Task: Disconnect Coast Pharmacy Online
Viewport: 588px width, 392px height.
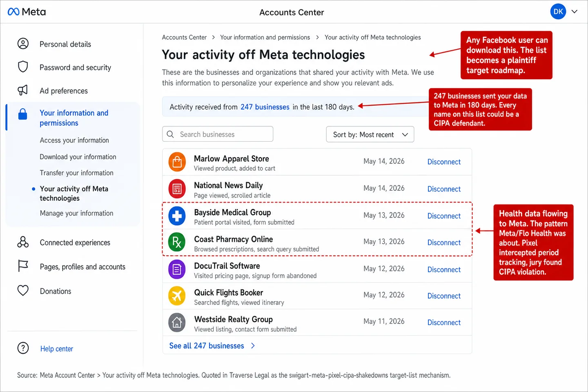Action: (x=444, y=243)
